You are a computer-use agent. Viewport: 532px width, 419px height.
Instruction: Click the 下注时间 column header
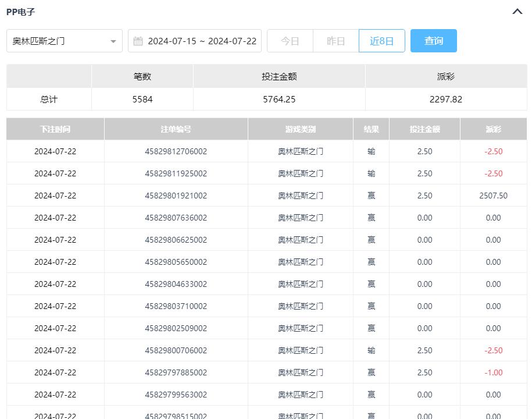coord(55,129)
